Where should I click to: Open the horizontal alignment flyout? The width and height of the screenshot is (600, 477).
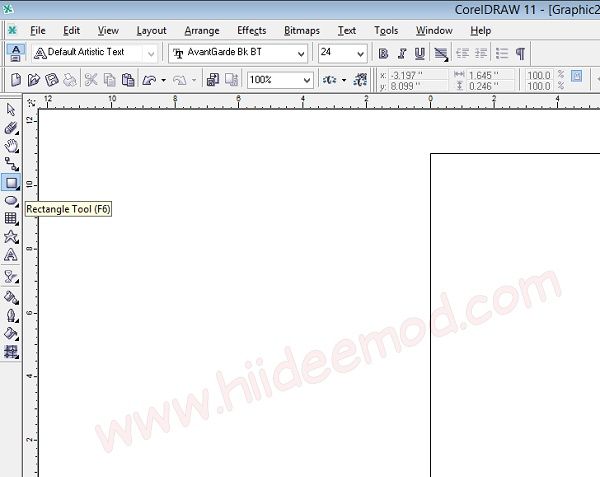click(441, 54)
